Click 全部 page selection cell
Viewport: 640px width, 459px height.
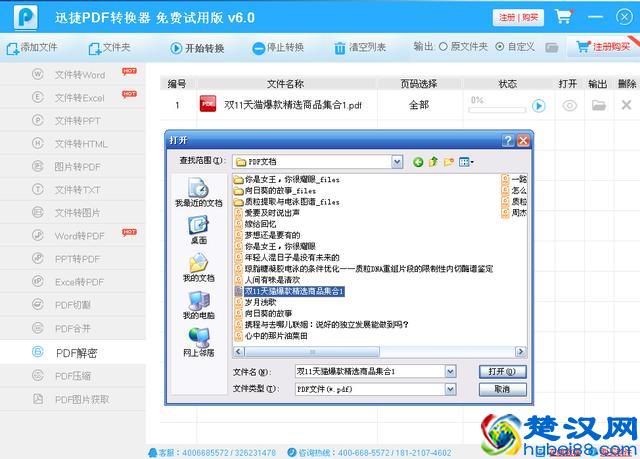pos(419,105)
